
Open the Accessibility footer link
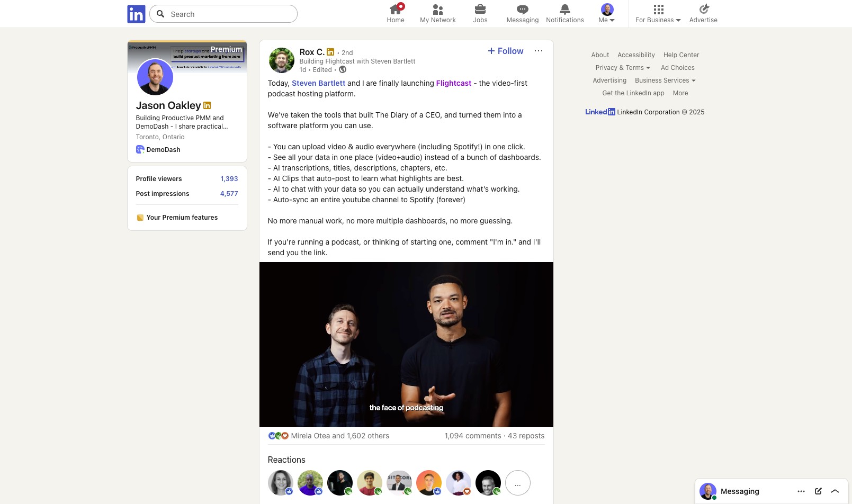click(x=636, y=55)
